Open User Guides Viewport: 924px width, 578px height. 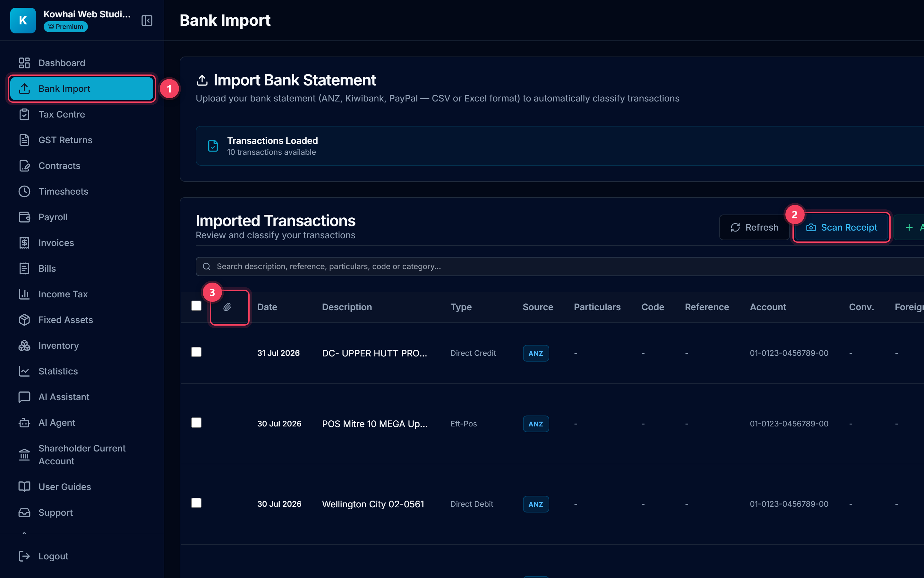(82, 486)
